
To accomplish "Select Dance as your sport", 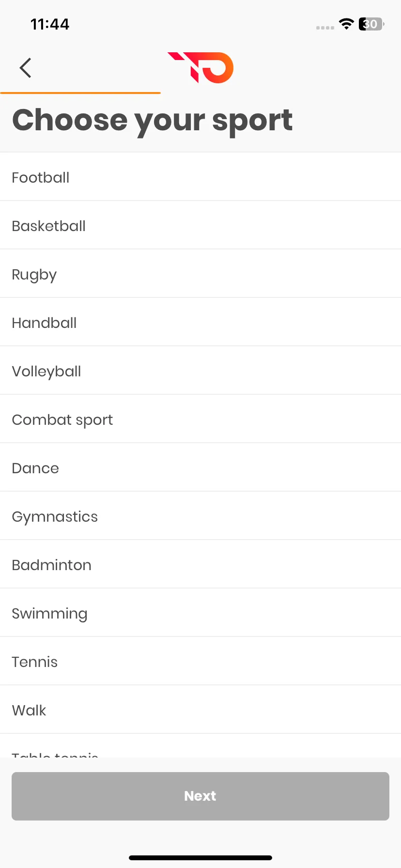I will point(200,467).
